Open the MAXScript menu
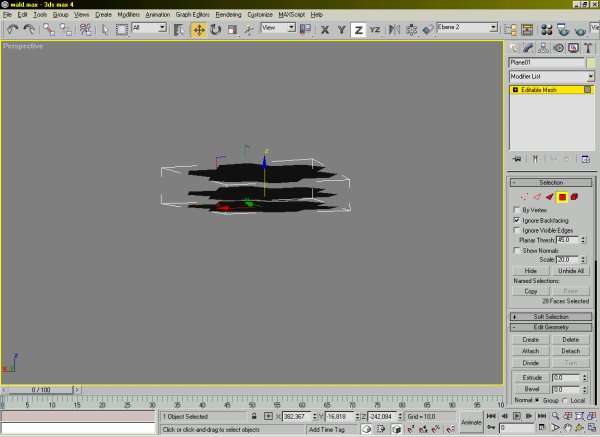600x437 pixels. 291,15
